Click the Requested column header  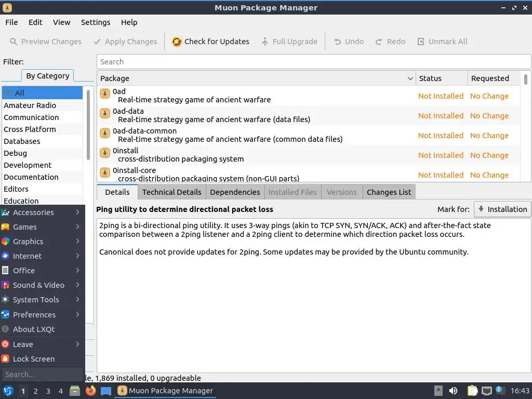point(494,78)
